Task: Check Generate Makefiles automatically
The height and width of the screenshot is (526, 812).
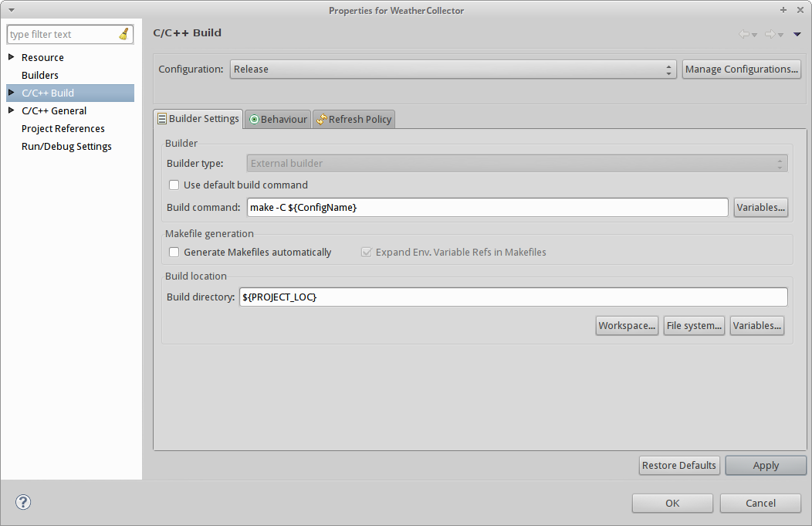Action: (x=174, y=253)
